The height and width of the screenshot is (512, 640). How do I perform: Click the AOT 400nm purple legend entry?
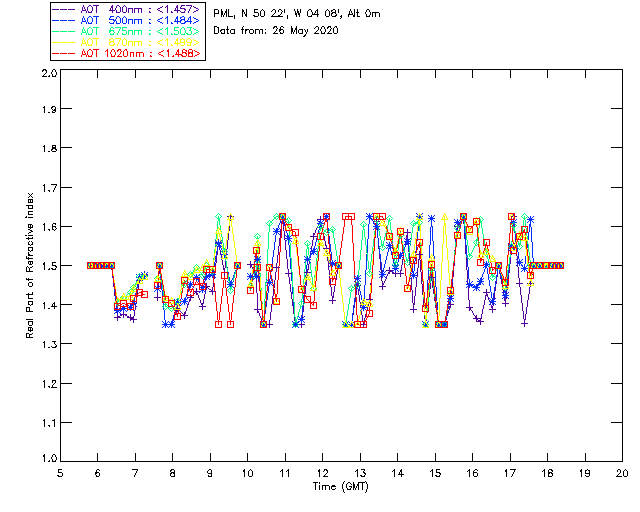point(127,9)
